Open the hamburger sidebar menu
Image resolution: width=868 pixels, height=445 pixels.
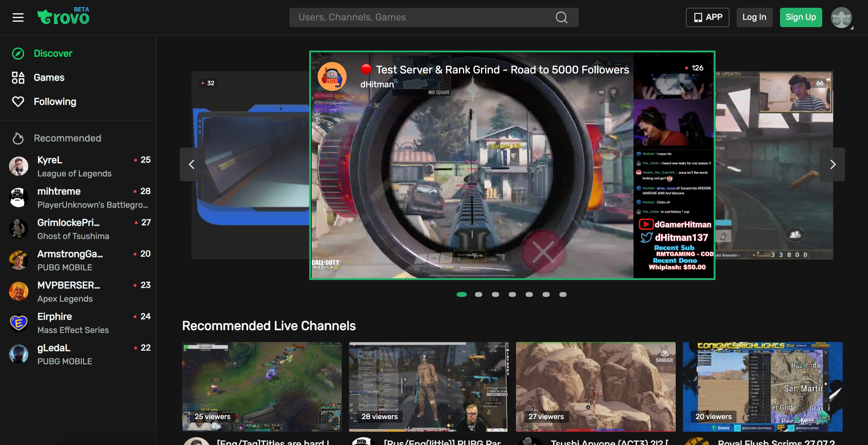(18, 17)
